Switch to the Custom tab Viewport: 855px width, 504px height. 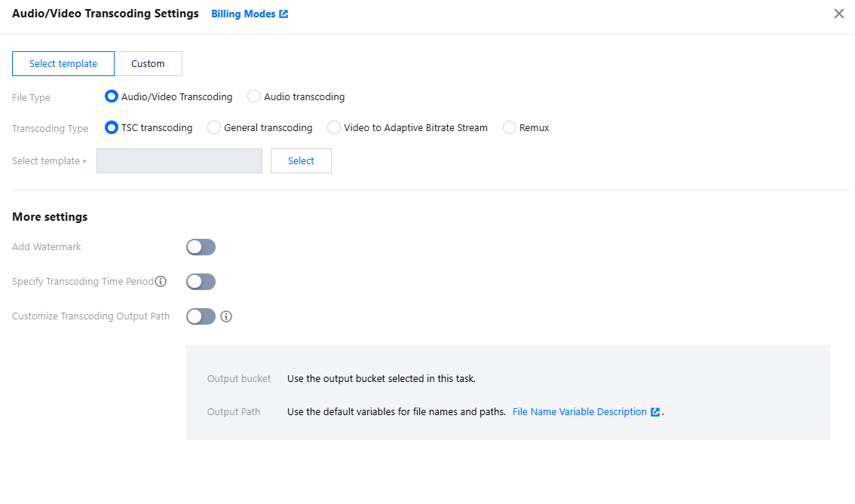click(x=148, y=64)
